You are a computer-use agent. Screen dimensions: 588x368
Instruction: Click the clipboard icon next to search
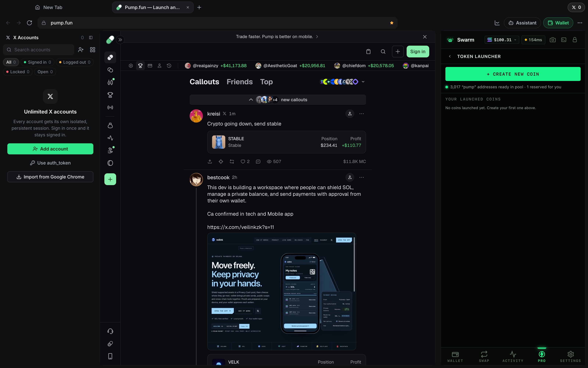[368, 52]
